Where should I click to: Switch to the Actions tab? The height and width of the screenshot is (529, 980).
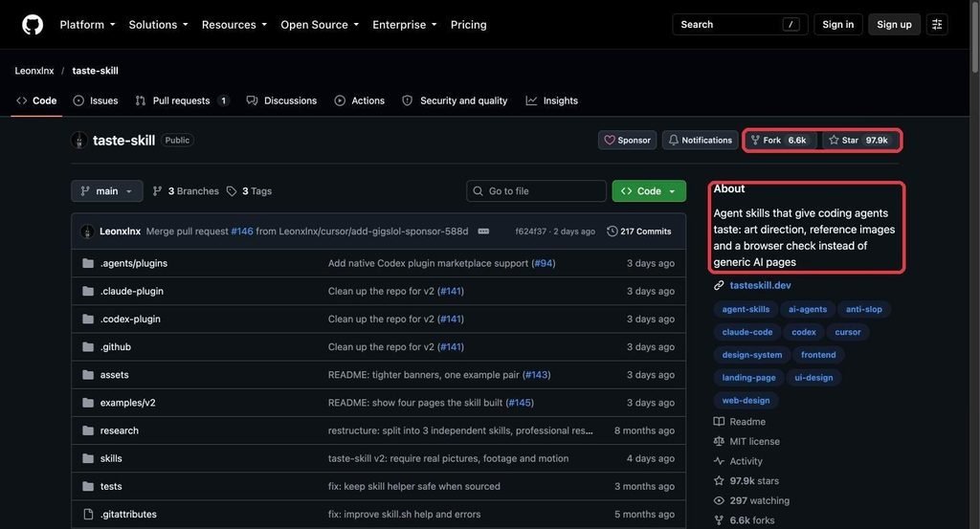(360, 100)
